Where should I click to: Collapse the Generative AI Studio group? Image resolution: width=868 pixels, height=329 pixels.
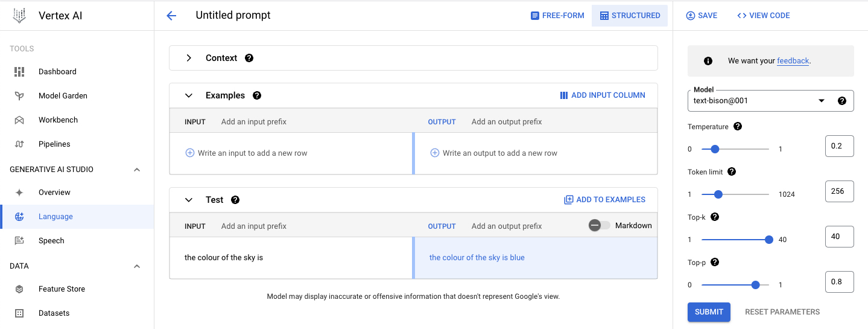pos(137,170)
